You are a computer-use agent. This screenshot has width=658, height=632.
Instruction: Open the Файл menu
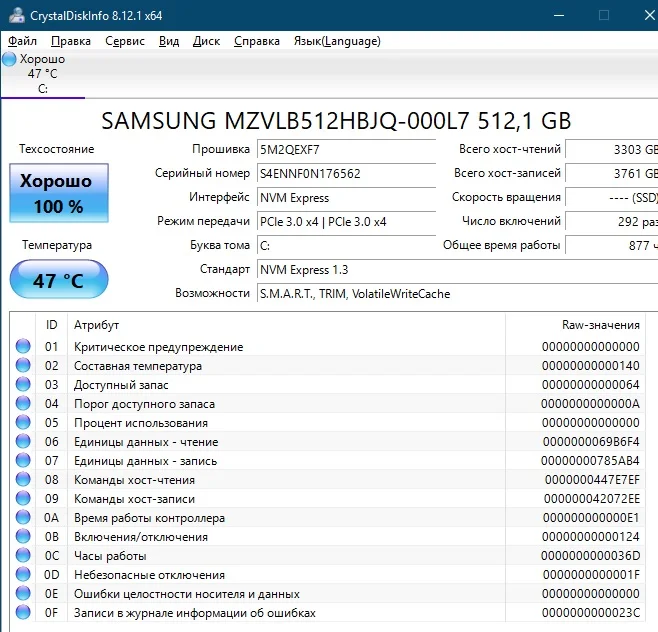coord(23,41)
